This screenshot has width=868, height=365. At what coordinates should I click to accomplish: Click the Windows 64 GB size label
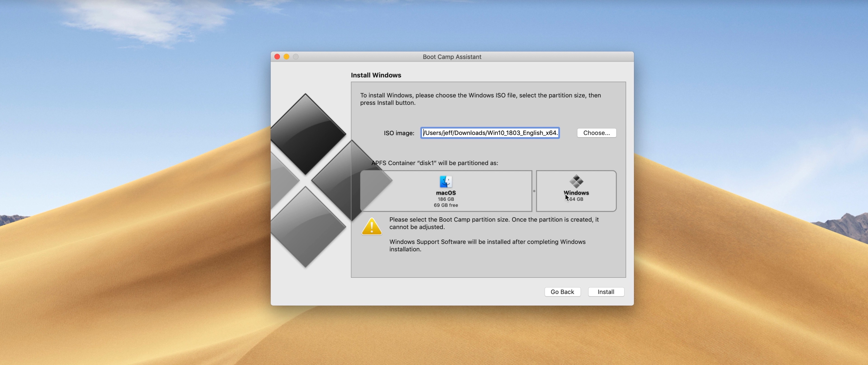[x=576, y=199]
